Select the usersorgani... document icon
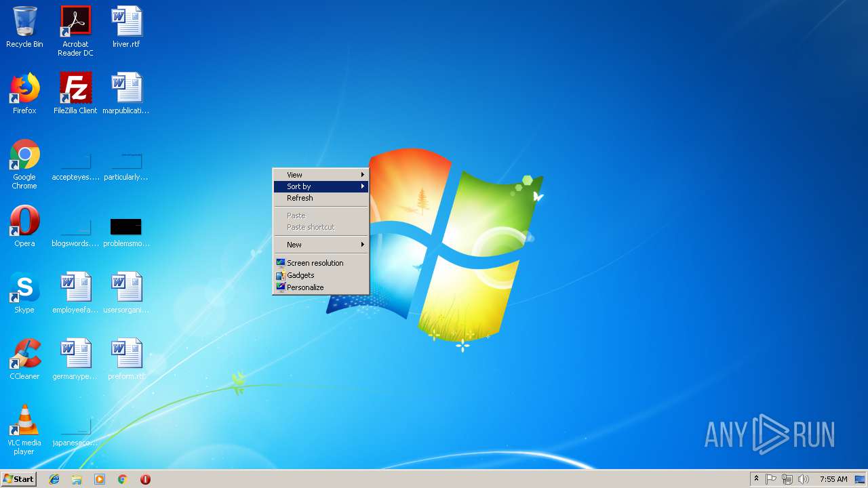The image size is (868, 488). [126, 293]
